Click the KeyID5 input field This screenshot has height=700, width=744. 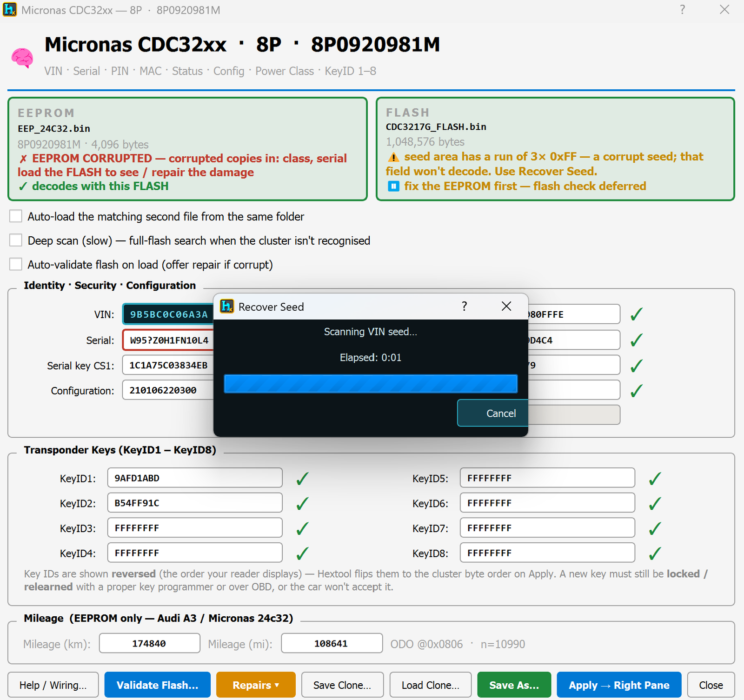point(547,478)
